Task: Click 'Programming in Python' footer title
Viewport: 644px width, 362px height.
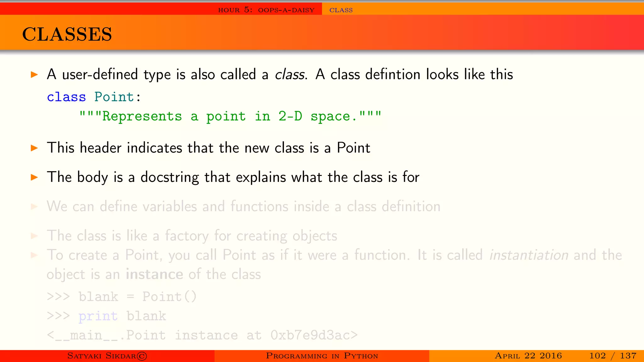Action: 322,356
